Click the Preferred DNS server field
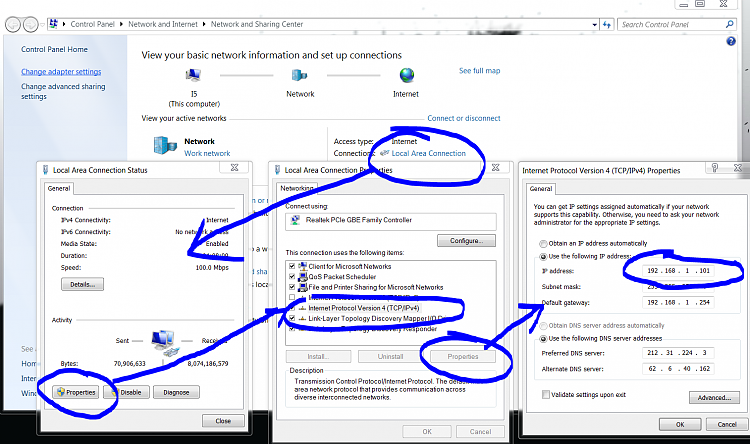 pos(678,353)
